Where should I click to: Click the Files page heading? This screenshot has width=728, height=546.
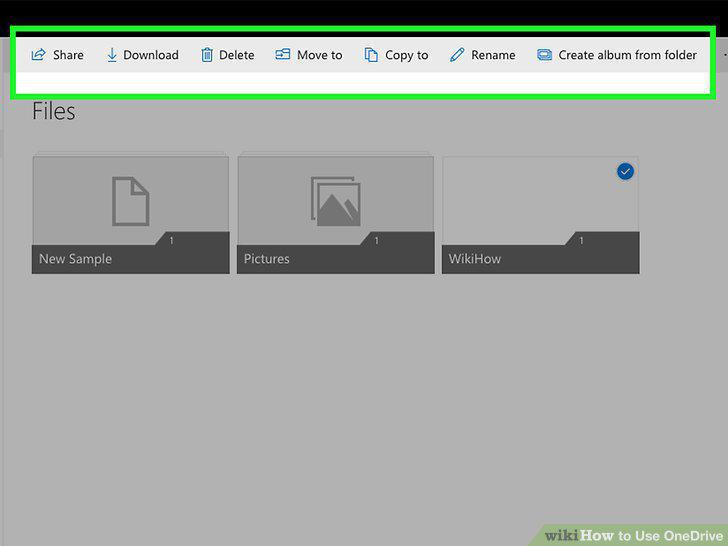point(53,111)
